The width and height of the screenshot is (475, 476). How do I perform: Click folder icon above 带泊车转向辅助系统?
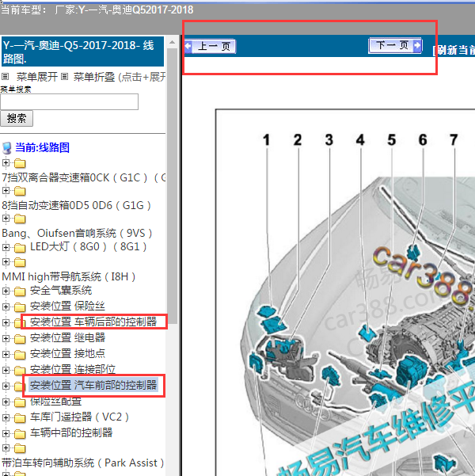coord(20,448)
